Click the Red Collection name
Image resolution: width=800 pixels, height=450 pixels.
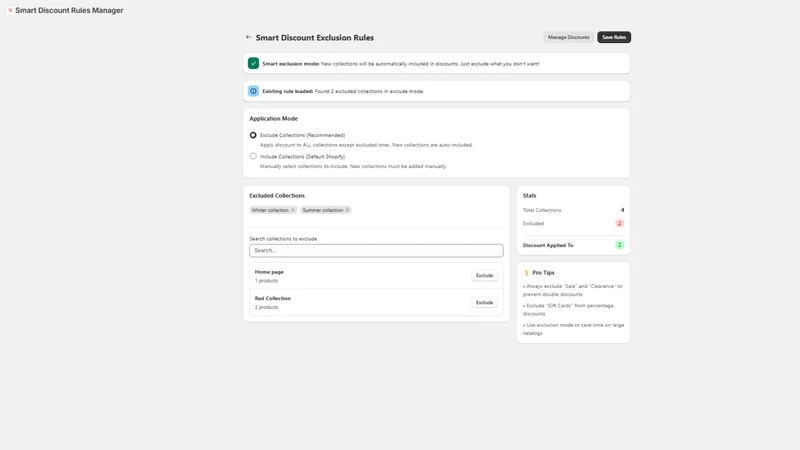[x=272, y=298]
